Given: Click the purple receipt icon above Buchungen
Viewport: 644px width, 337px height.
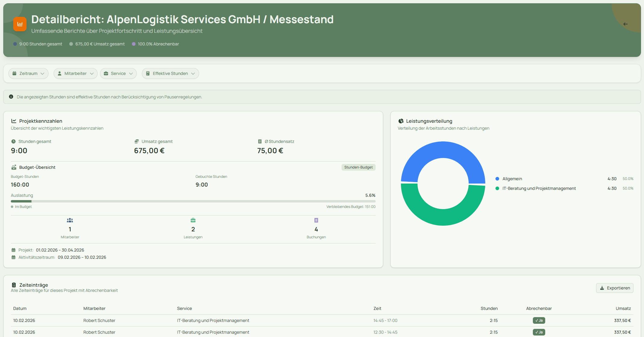Looking at the screenshot, I should pyautogui.click(x=316, y=220).
